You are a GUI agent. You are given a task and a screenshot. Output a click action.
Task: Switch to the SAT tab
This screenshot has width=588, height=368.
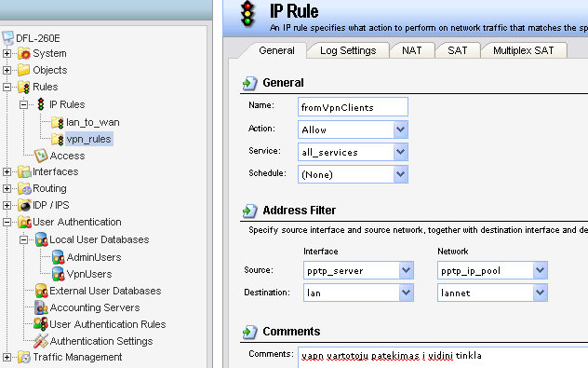(458, 50)
